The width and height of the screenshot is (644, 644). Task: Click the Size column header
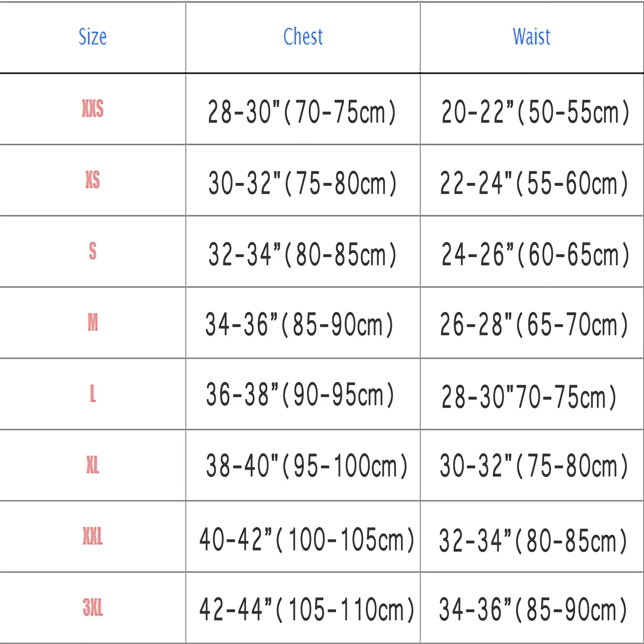93,37
